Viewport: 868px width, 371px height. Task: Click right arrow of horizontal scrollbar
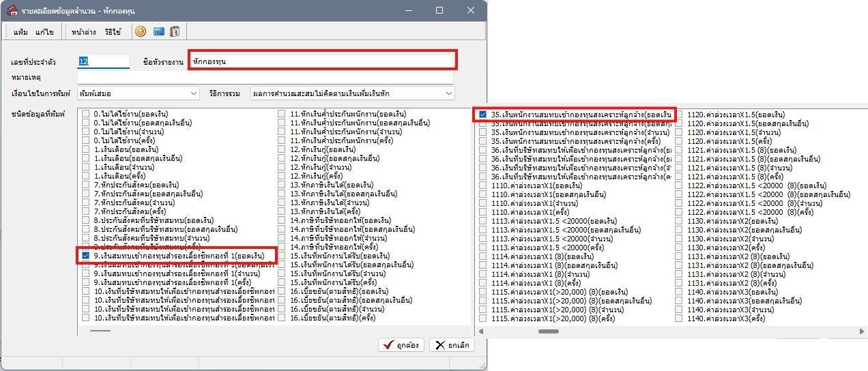(x=863, y=331)
